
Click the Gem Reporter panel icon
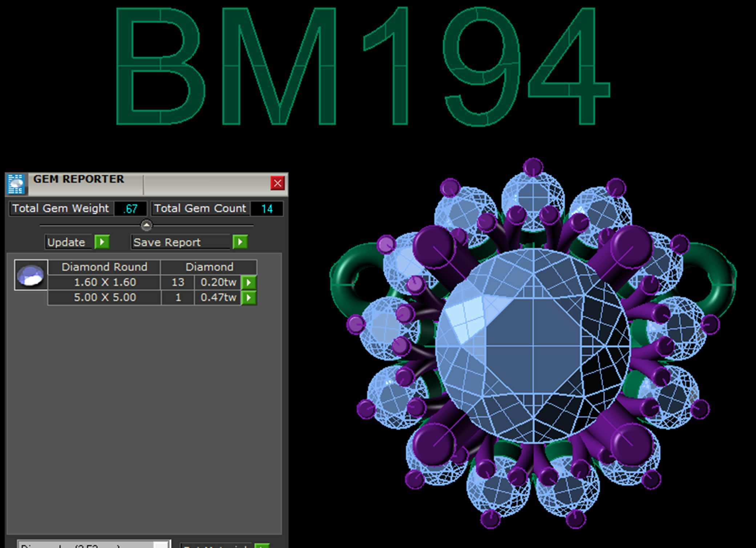click(x=16, y=184)
